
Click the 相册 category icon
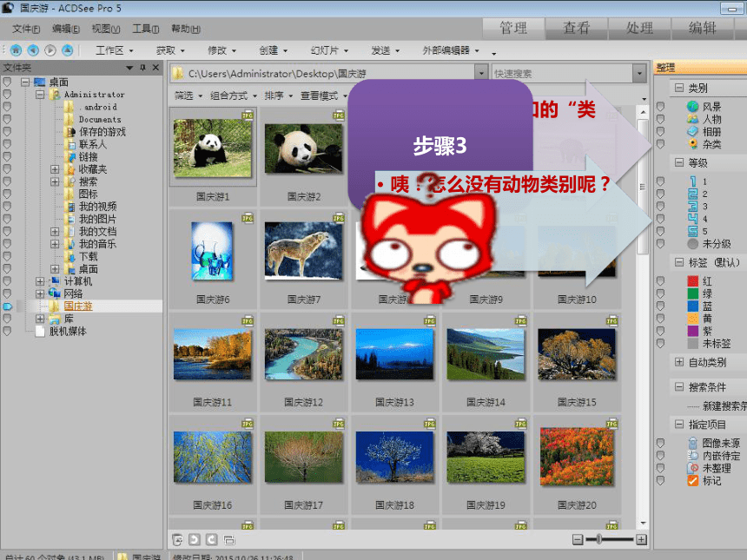692,131
